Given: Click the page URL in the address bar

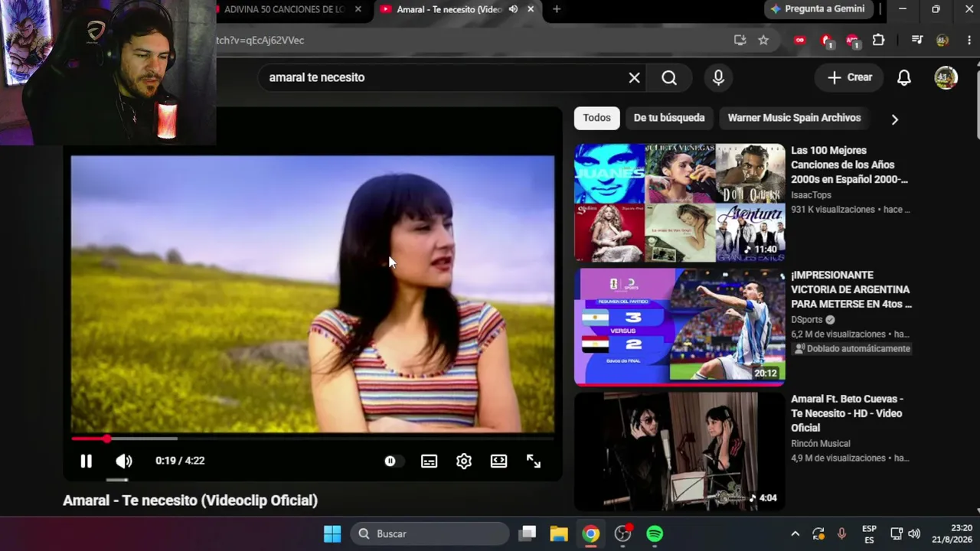Looking at the screenshot, I should (260, 40).
